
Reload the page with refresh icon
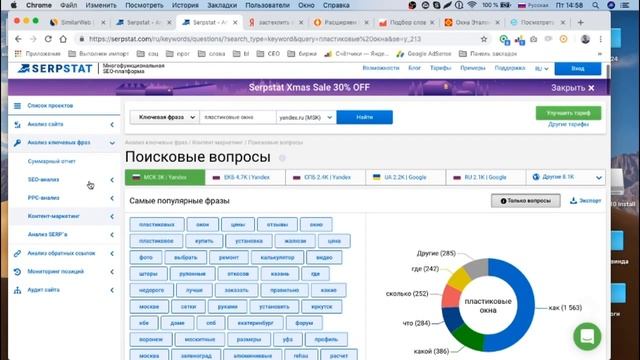48,39
